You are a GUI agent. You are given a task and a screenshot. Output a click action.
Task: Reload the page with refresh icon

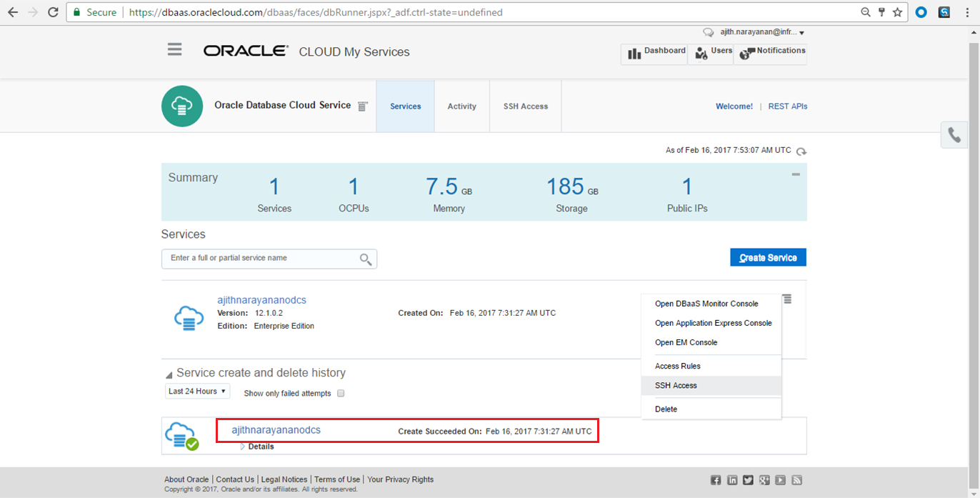pyautogui.click(x=53, y=12)
